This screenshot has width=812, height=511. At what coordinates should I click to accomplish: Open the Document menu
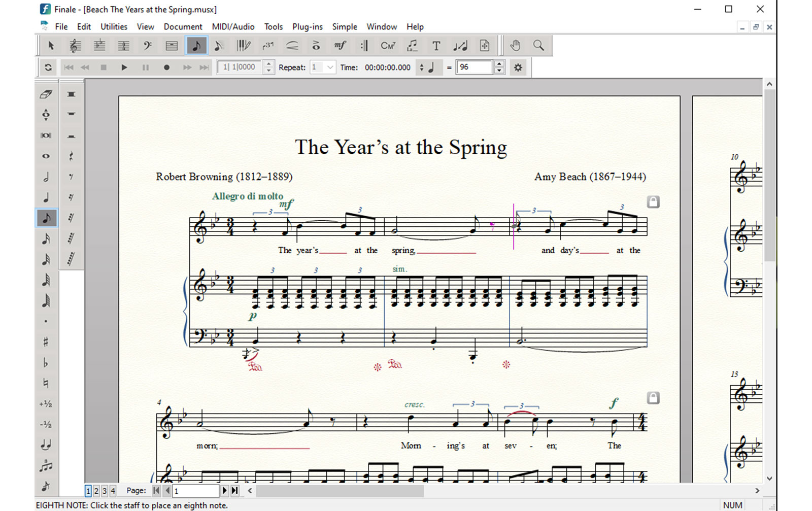point(183,27)
